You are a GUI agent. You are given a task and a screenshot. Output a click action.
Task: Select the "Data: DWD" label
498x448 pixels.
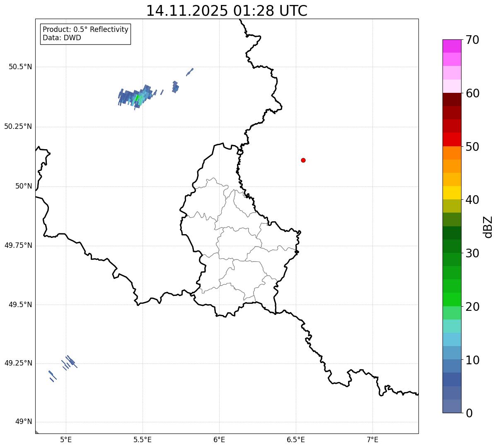pos(62,38)
